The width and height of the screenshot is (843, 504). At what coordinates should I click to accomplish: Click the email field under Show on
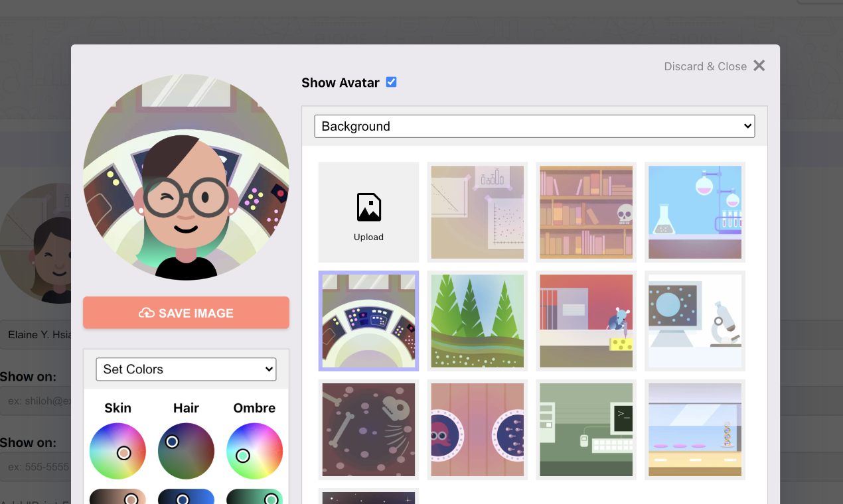coord(35,401)
